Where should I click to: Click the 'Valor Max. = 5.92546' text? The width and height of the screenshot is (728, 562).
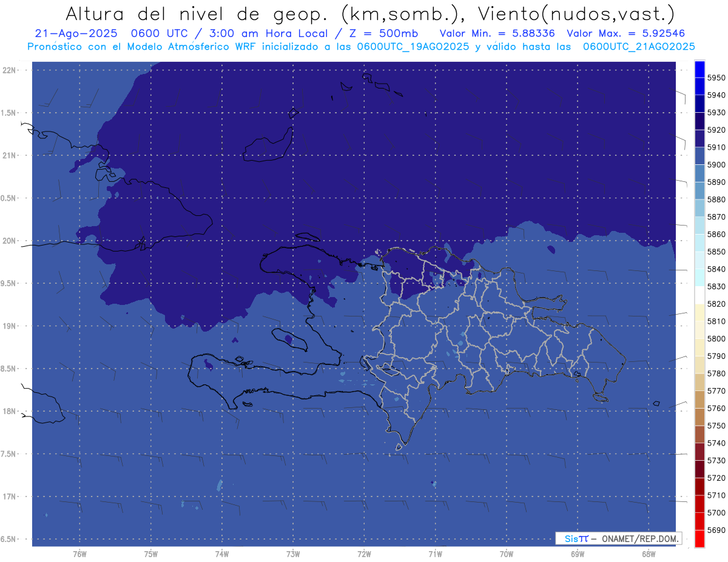(x=627, y=33)
